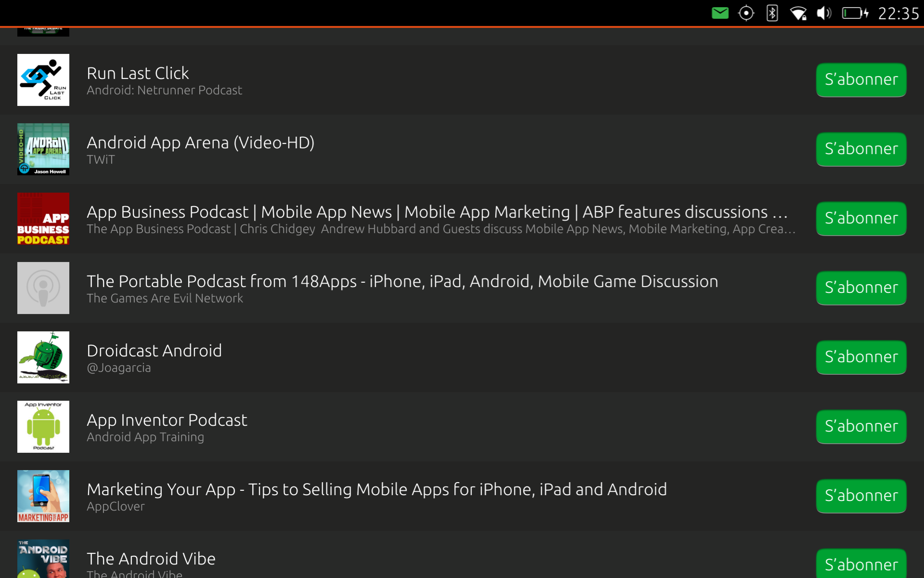
Task: Subscribe to App Business Podcast
Action: (x=861, y=219)
